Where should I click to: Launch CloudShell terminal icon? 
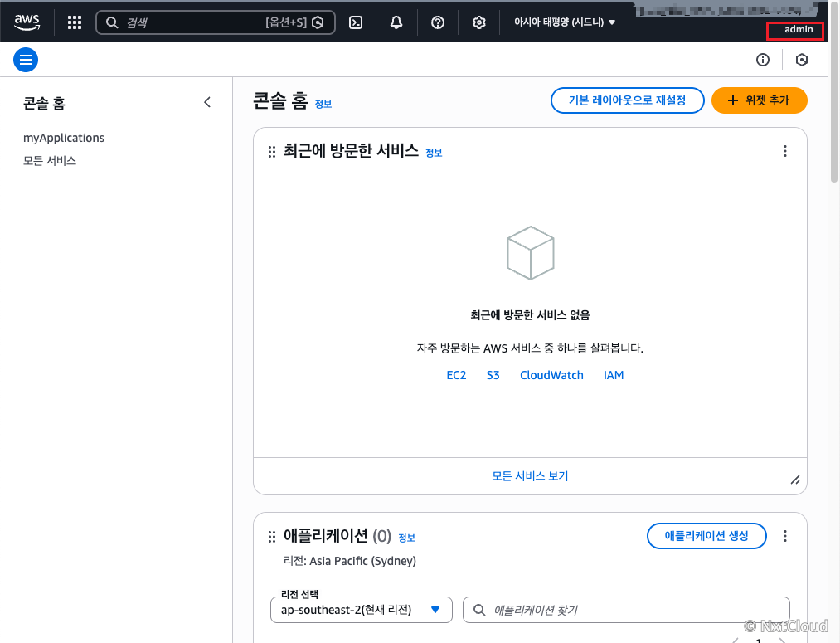coord(356,22)
